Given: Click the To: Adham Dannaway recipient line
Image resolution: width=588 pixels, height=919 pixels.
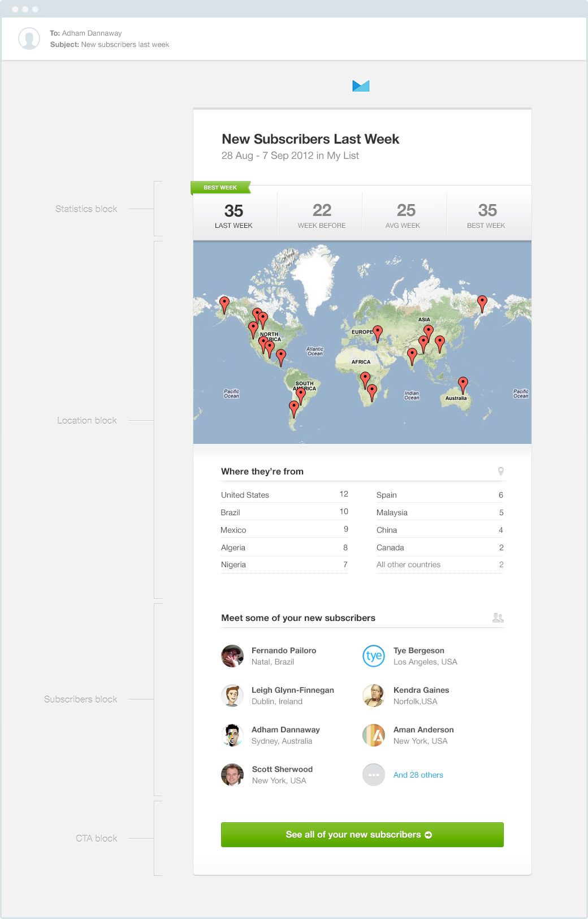Looking at the screenshot, I should point(86,33).
